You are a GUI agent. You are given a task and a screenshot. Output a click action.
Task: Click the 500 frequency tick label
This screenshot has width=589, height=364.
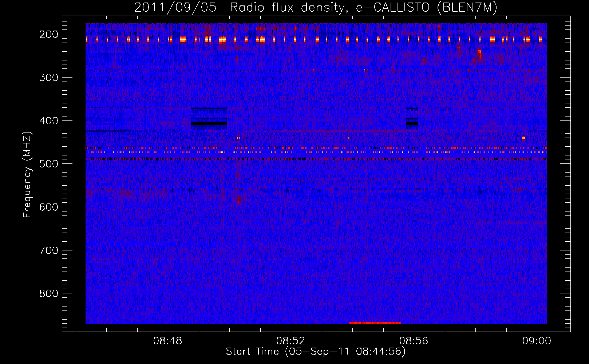[x=49, y=164]
